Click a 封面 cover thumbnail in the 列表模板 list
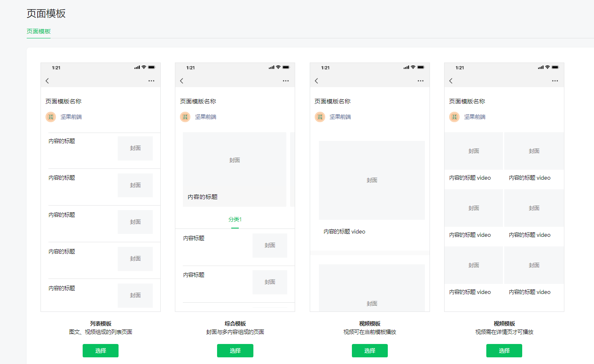 (x=135, y=148)
